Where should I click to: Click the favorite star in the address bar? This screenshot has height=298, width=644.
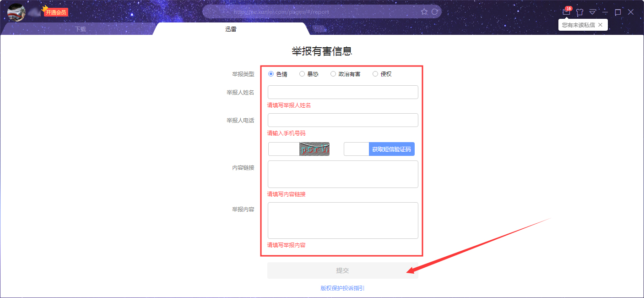(424, 11)
